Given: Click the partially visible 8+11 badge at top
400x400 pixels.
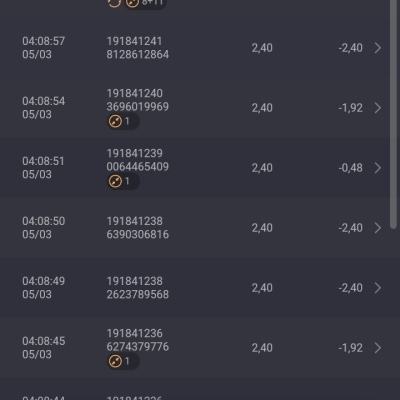Looking at the screenshot, I should tap(145, 3).
